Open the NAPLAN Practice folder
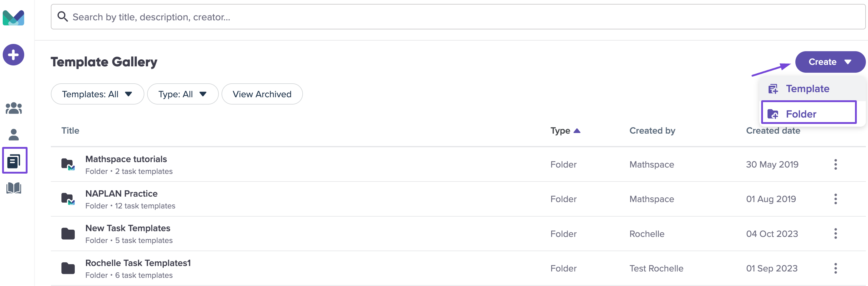The height and width of the screenshot is (286, 868). coord(121,194)
